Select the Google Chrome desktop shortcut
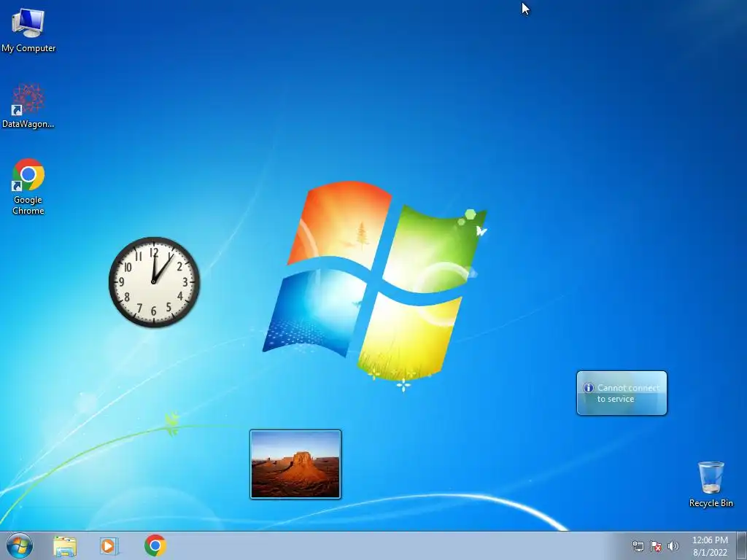Screen dimensions: 747x560 (28, 186)
